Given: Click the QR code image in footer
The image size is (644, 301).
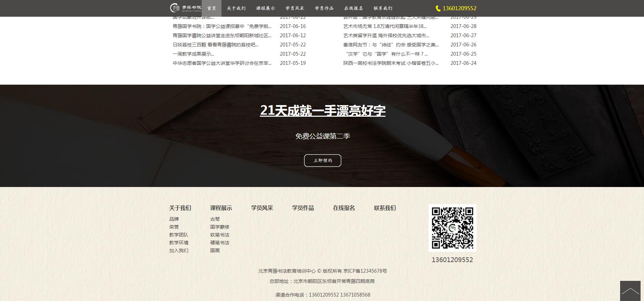Looking at the screenshot, I should (452, 228).
